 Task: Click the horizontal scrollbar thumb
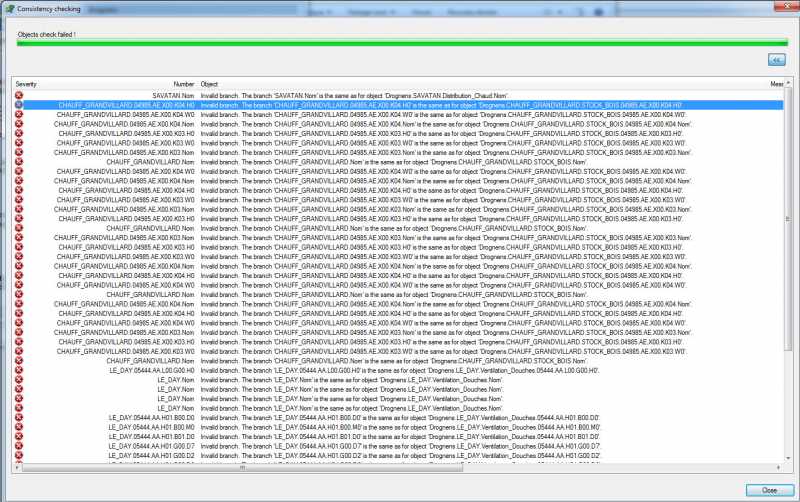click(x=242, y=467)
